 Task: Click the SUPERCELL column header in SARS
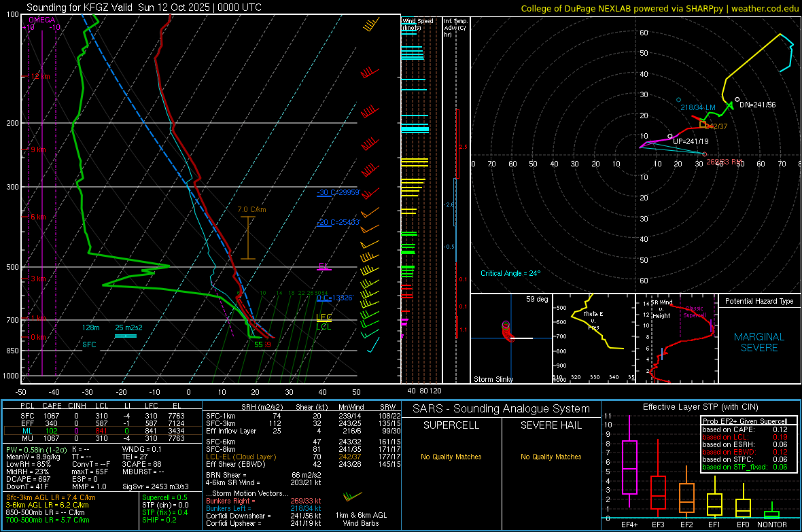[x=451, y=425]
